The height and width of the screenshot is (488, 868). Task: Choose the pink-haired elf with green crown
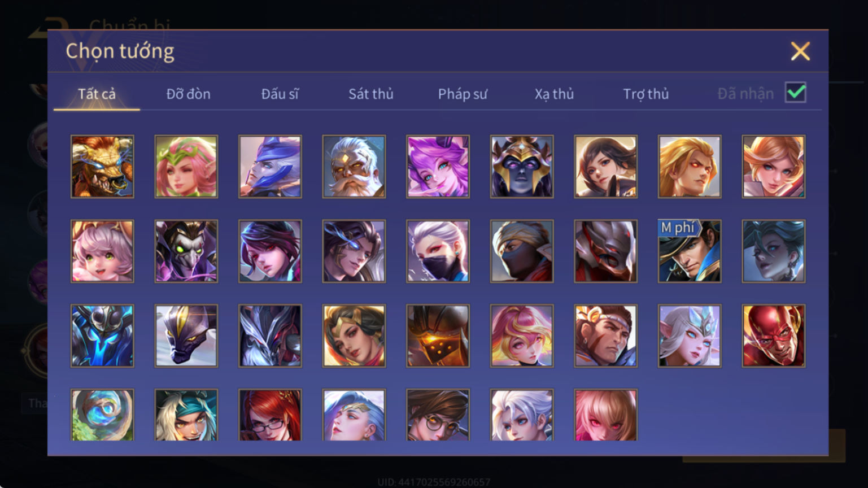tap(186, 167)
